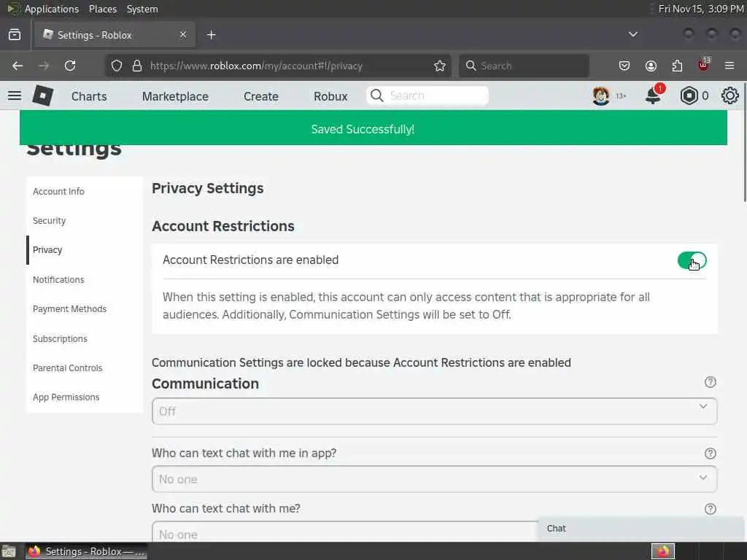Open the Create page
This screenshot has width=747, height=560.
(261, 96)
